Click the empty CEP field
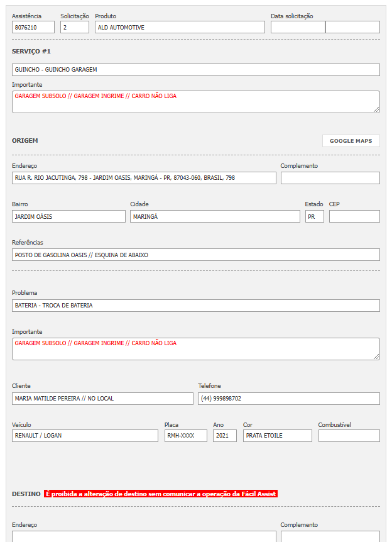This screenshot has height=542, width=392. point(354,216)
